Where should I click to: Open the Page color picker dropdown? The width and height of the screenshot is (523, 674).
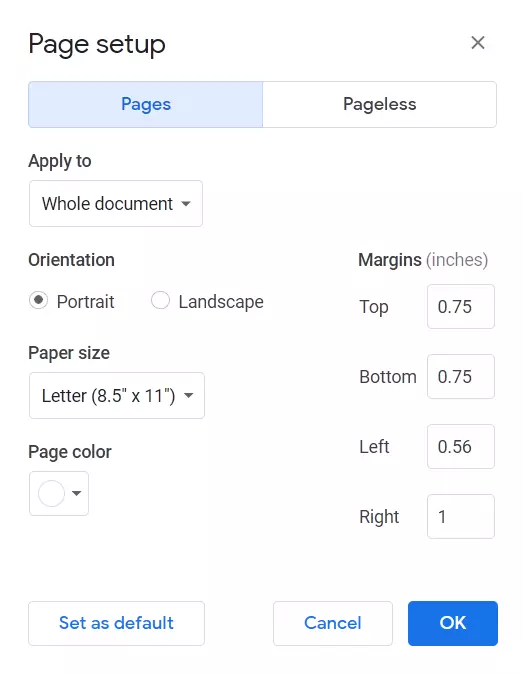pos(59,493)
